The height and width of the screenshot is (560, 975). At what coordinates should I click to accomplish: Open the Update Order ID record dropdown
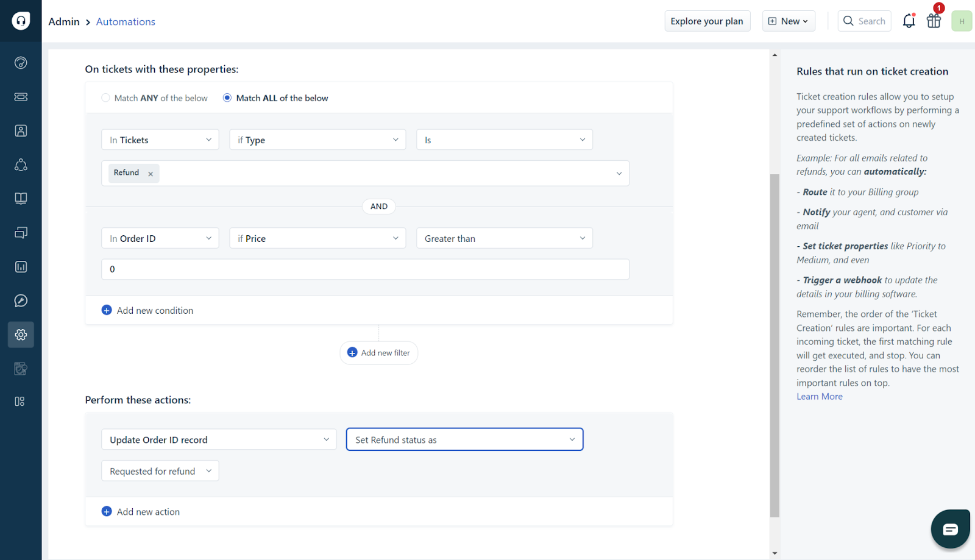(x=219, y=439)
